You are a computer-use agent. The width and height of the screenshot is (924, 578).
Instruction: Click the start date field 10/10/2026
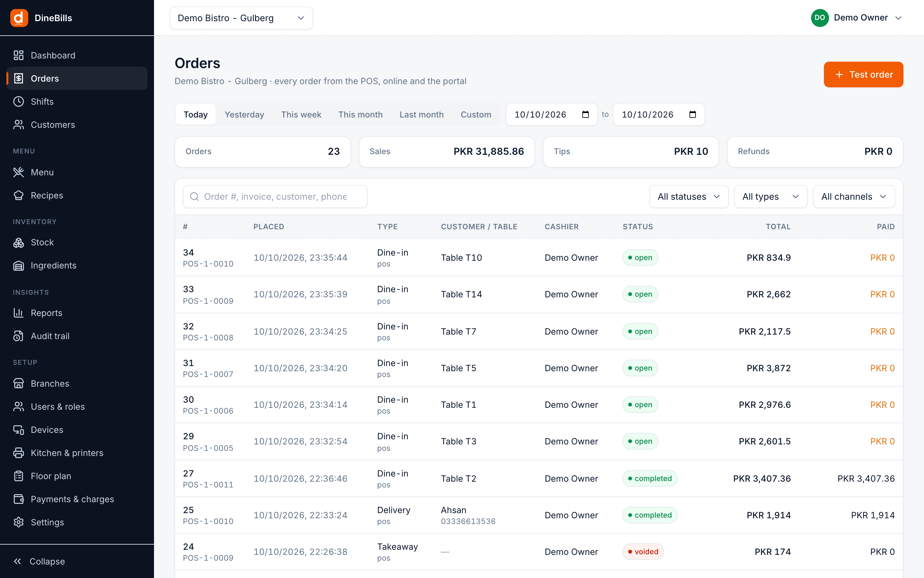coord(551,114)
